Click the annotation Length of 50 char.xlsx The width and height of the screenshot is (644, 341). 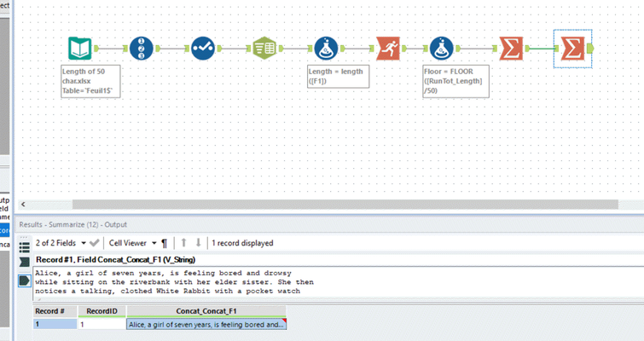pos(90,81)
